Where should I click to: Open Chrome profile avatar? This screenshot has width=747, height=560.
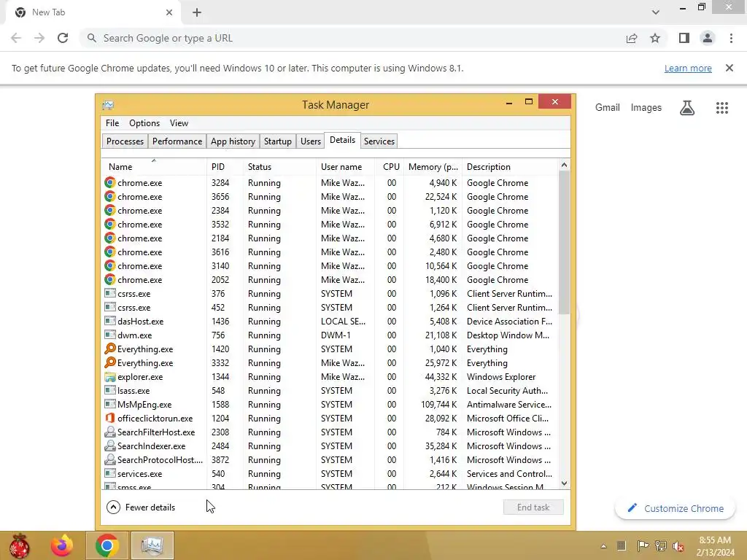[708, 38]
